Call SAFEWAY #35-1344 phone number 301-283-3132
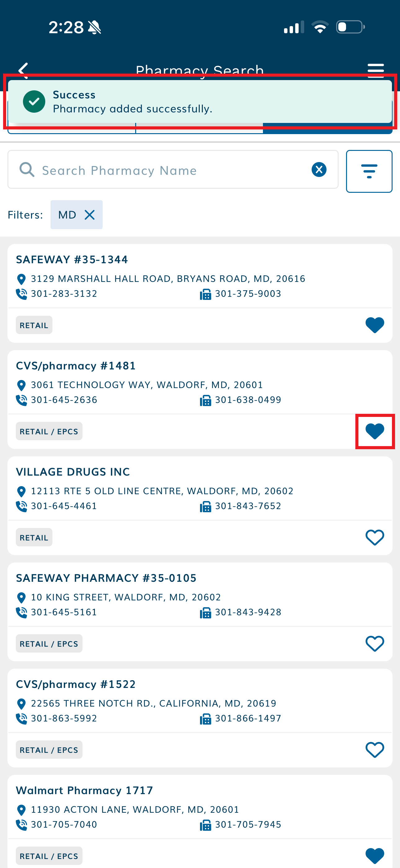This screenshot has height=868, width=400. pyautogui.click(x=64, y=294)
